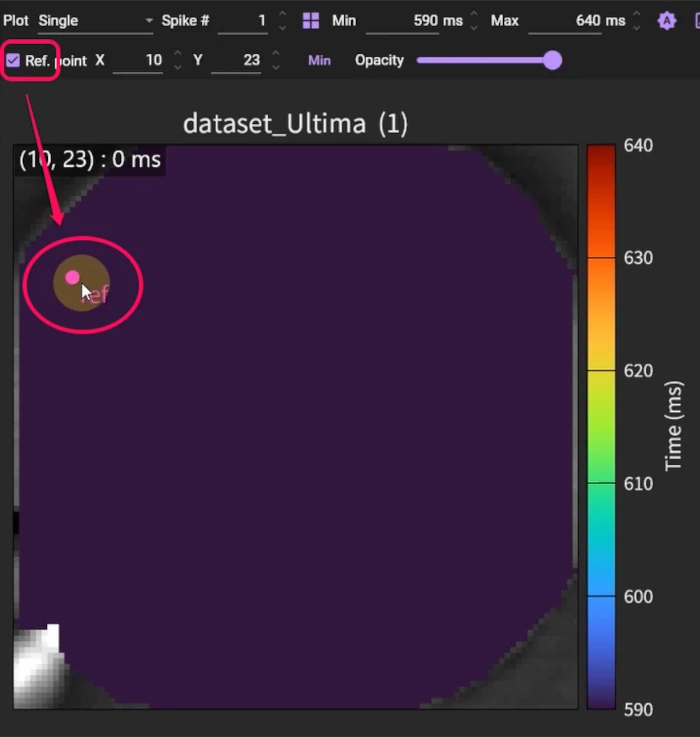
Task: Increase the Max time with up arrow
Action: coord(637,15)
